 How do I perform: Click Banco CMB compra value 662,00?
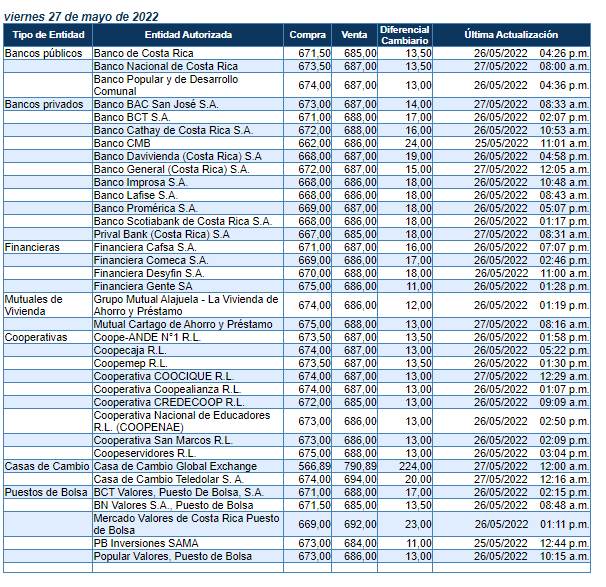315,143
